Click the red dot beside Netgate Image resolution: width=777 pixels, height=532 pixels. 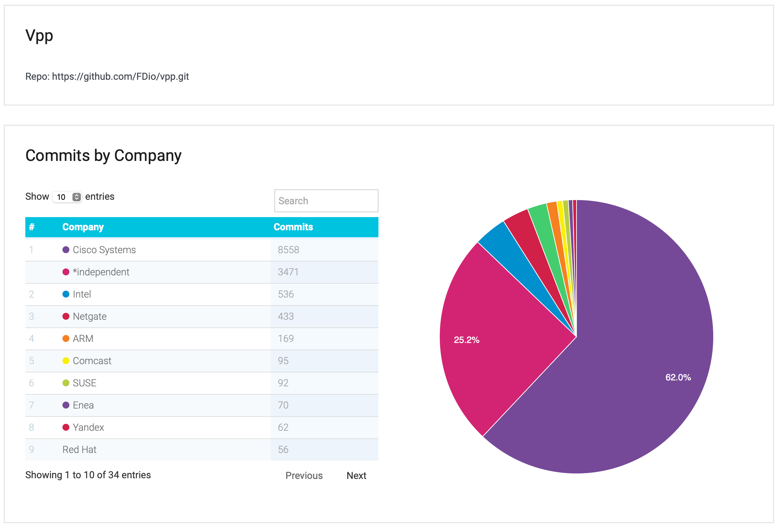pyautogui.click(x=66, y=316)
